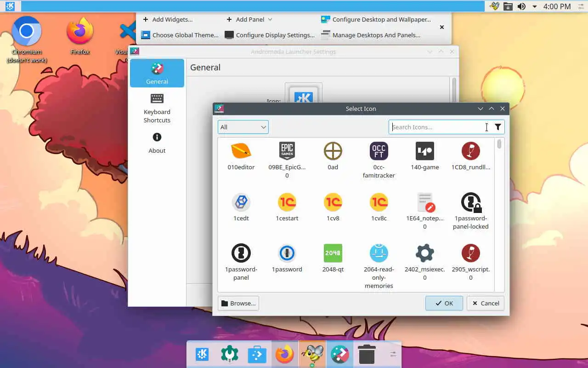The image size is (588, 368).
Task: Click the top panel configure icon
Action: [x=580, y=6]
